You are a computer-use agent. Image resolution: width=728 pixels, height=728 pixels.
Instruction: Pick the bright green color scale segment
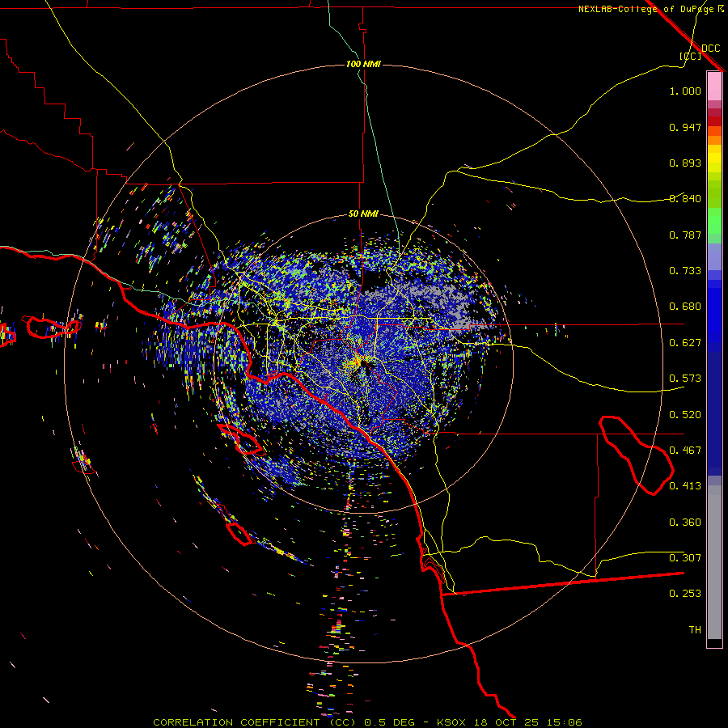tap(714, 221)
